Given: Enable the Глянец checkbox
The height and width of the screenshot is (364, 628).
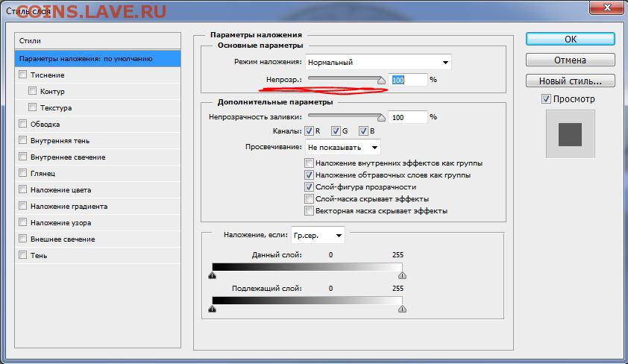Looking at the screenshot, I should tap(23, 173).
